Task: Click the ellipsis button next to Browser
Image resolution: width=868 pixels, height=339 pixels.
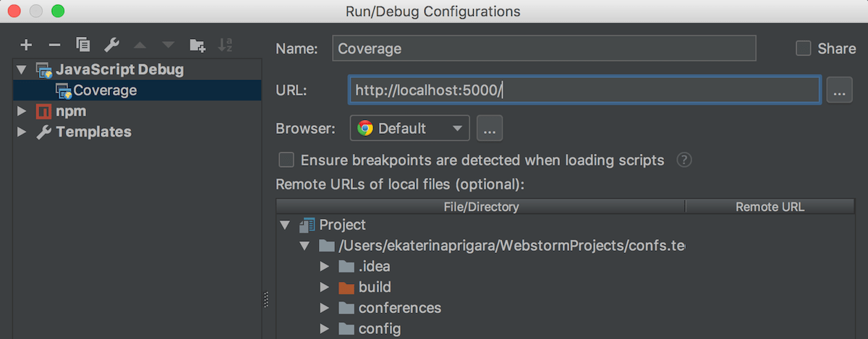Action: 490,129
